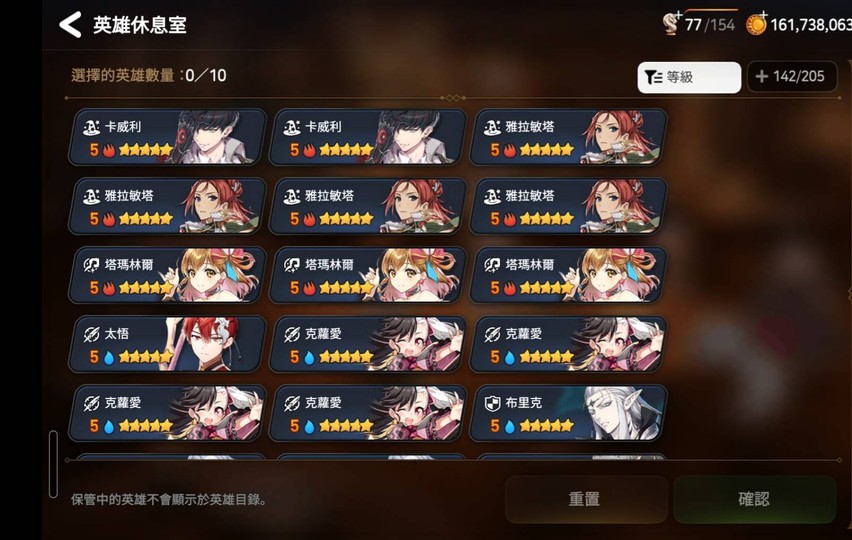
Task: Tap the gold coin currency icon
Action: 756,24
